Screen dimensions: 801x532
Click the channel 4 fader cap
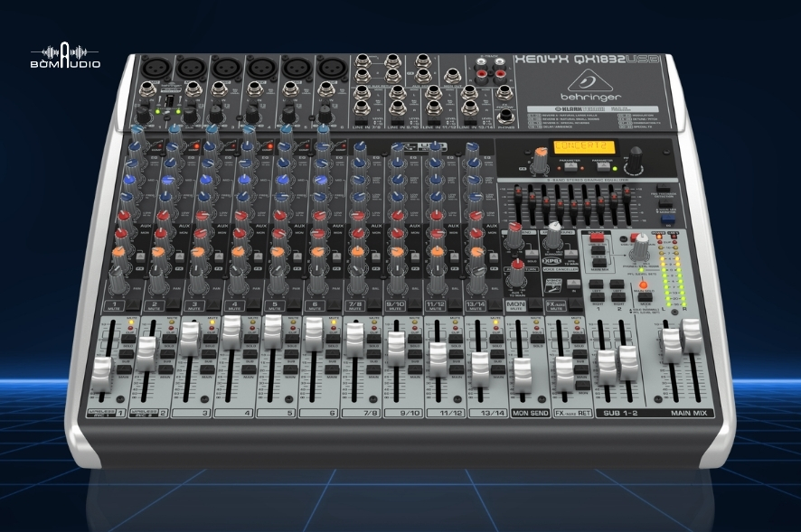click(x=231, y=332)
